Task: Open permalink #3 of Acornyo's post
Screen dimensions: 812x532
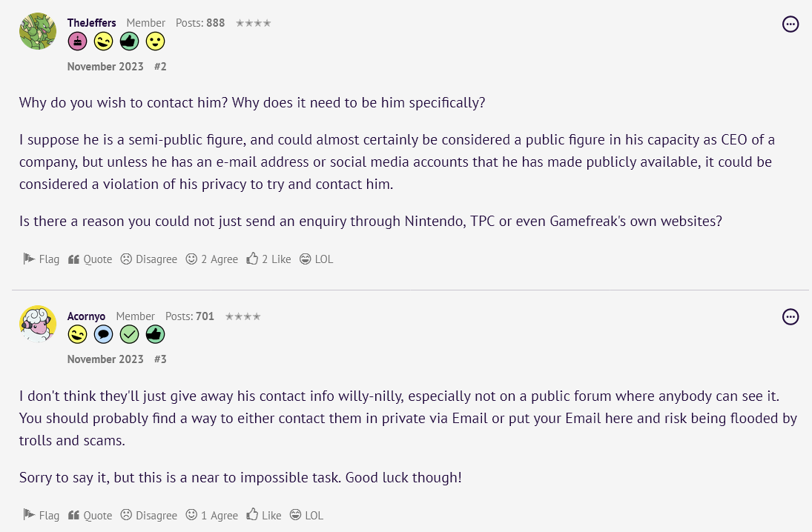Action: click(x=160, y=359)
